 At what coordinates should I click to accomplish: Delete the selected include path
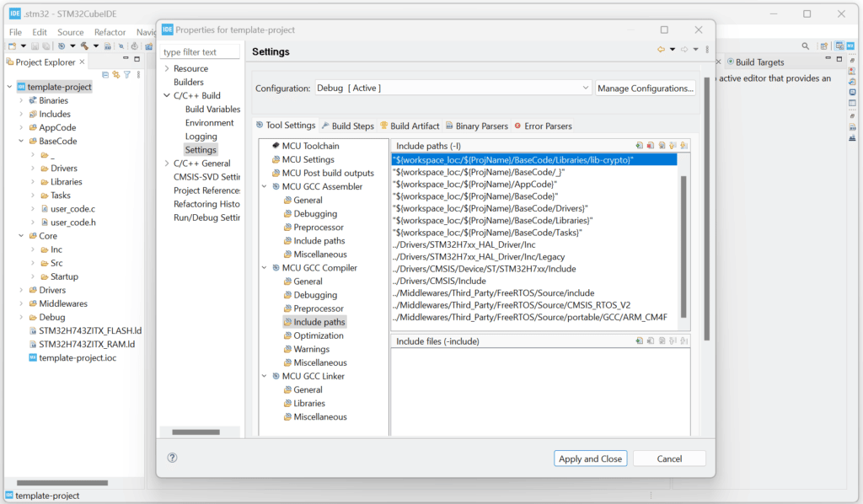point(651,146)
